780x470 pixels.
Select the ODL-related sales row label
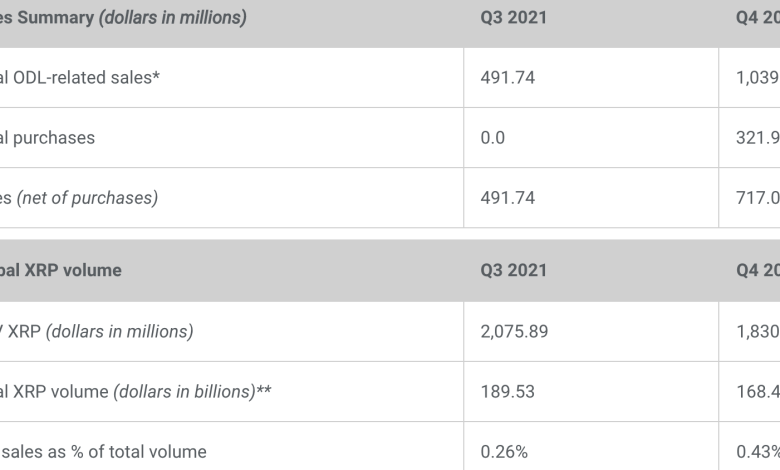pyautogui.click(x=80, y=78)
